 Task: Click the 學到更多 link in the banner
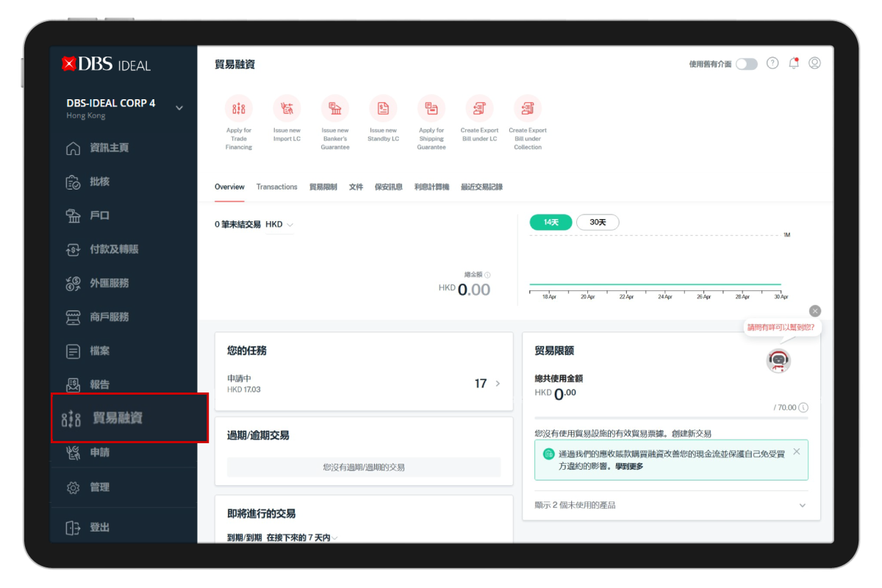pyautogui.click(x=629, y=466)
